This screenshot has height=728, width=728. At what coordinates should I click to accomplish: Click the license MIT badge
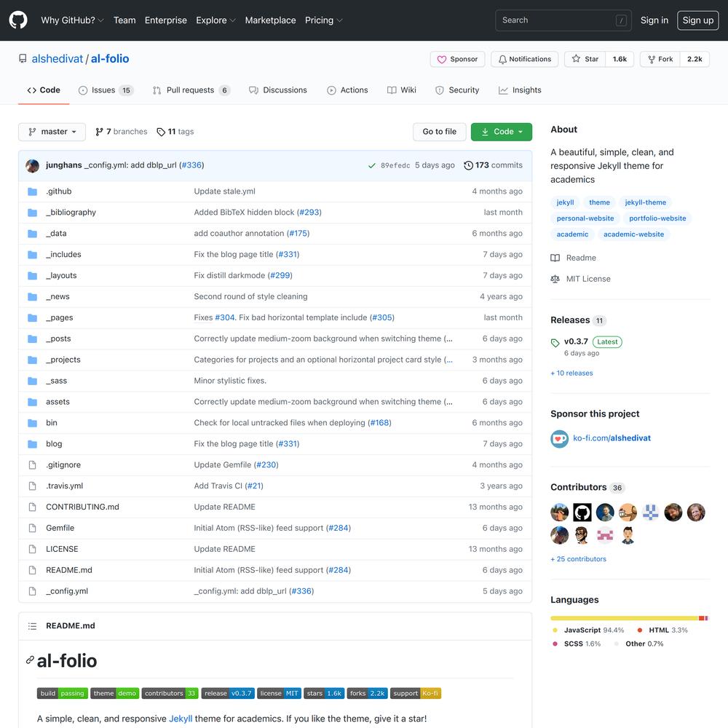coord(279,693)
